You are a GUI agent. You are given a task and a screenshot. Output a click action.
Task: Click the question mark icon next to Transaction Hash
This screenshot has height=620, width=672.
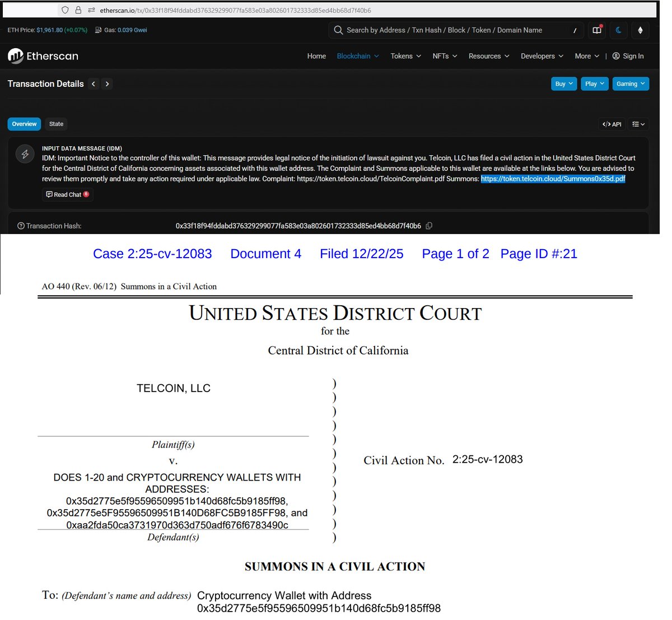[x=21, y=226]
